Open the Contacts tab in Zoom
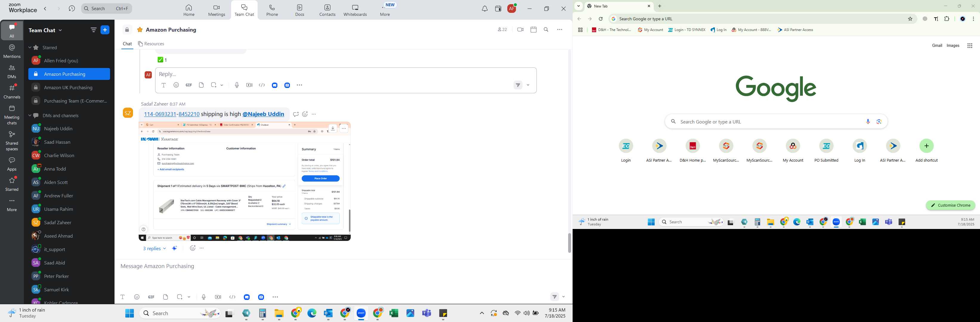The image size is (980, 322). (327, 10)
